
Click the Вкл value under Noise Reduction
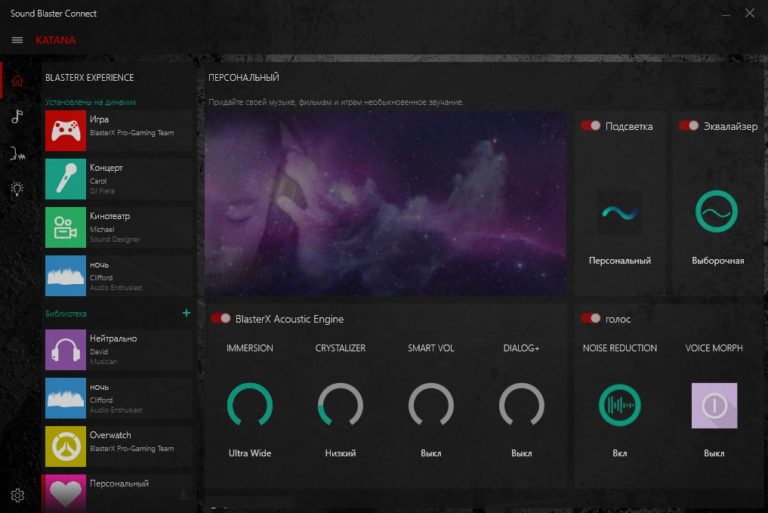coord(620,453)
